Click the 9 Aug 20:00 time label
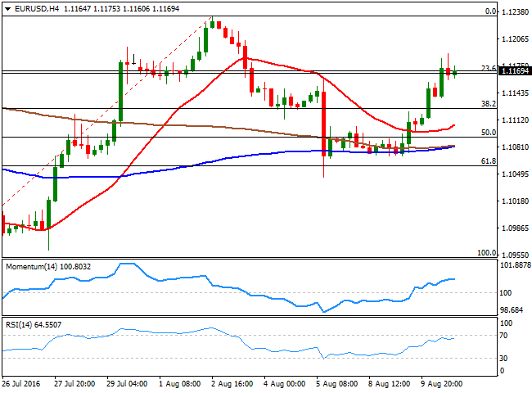Viewport: 532px width, 393px height. coord(442,384)
